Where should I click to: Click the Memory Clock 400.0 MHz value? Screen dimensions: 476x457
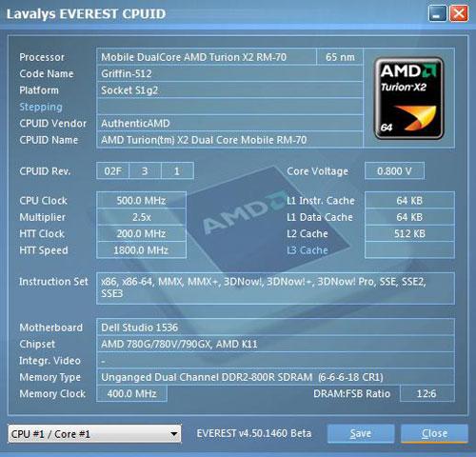[x=131, y=393]
